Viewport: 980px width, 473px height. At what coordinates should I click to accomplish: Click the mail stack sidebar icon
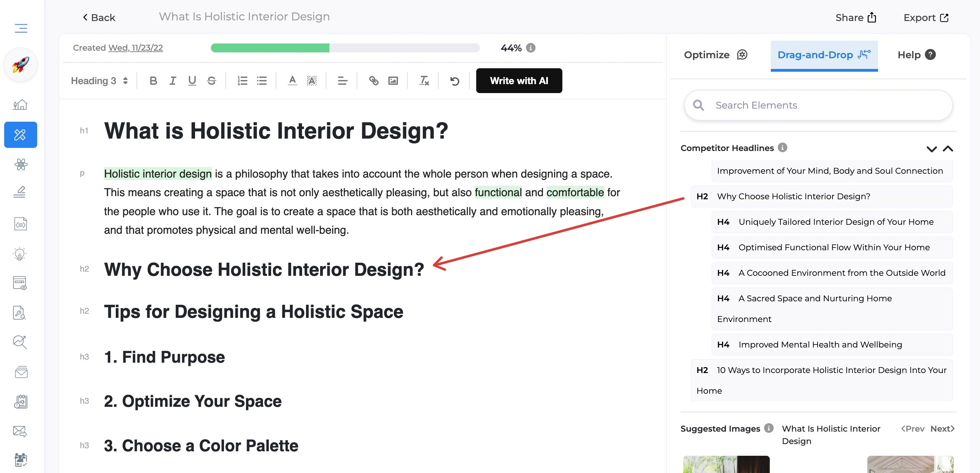(21, 372)
